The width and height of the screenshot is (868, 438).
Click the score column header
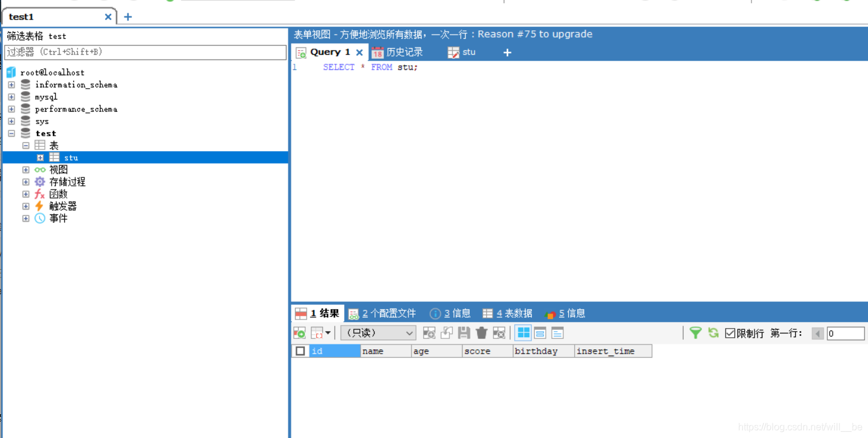(488, 351)
